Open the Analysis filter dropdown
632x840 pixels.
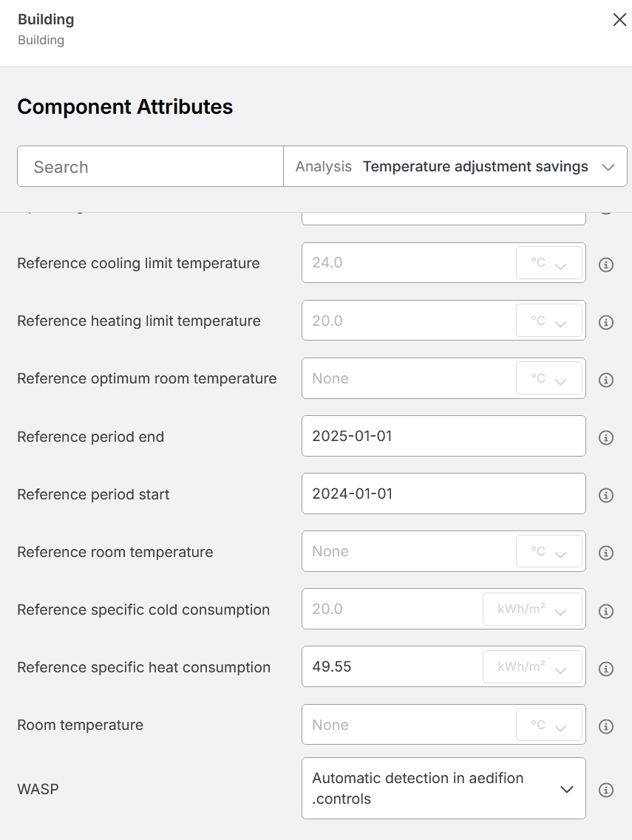[x=455, y=167]
